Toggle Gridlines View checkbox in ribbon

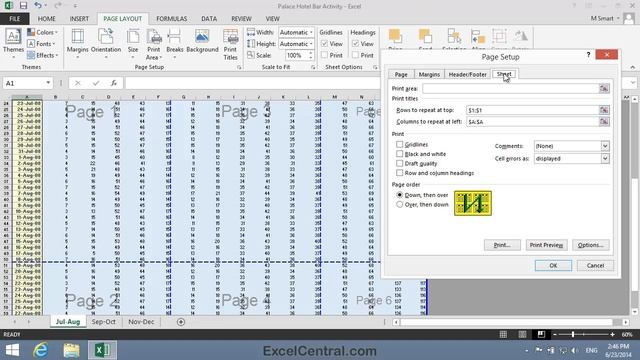324,44
